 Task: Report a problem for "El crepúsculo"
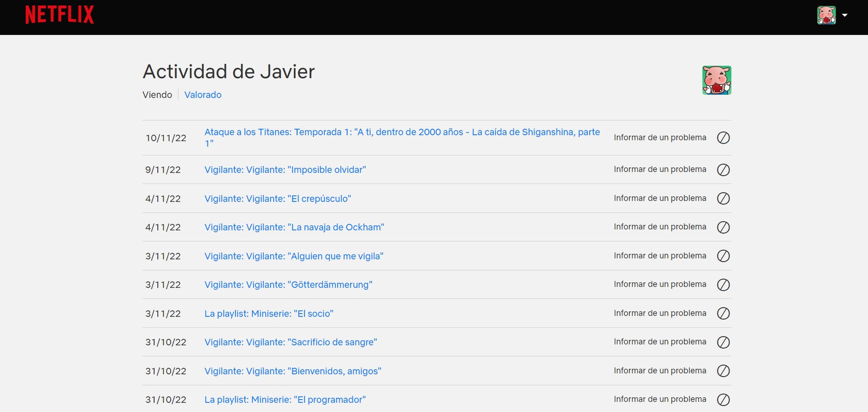[660, 198]
